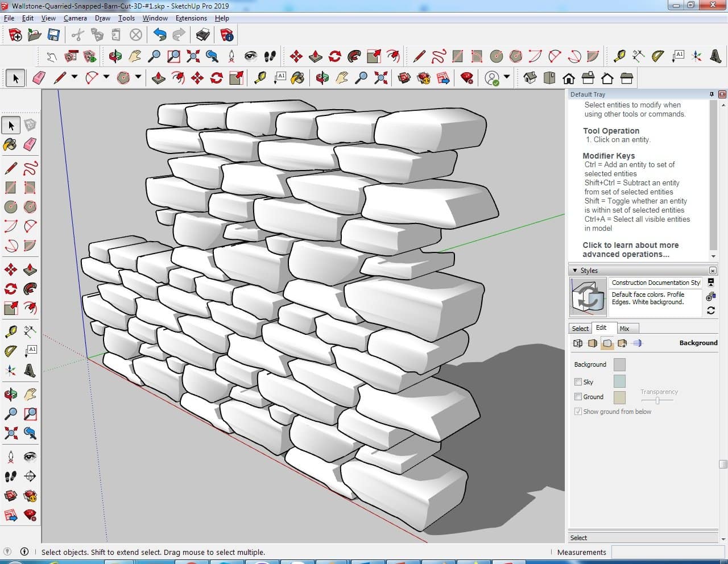Toggle Show ground from below checkbox
728x564 pixels.
click(578, 412)
